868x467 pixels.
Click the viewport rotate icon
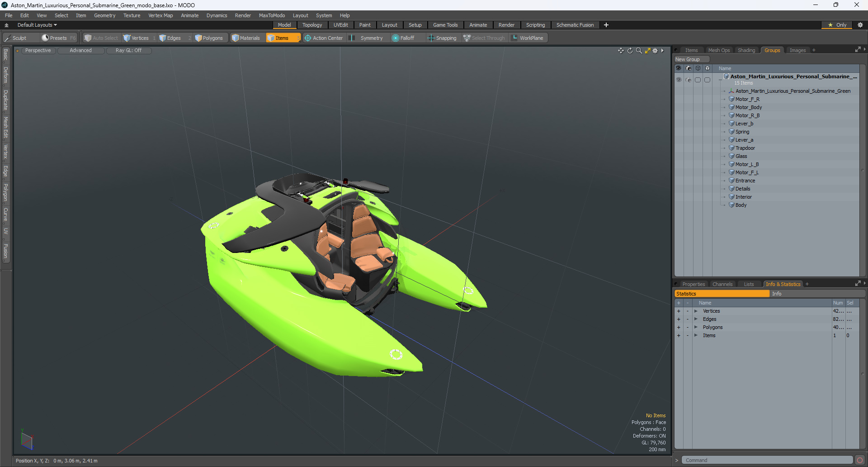click(x=630, y=51)
